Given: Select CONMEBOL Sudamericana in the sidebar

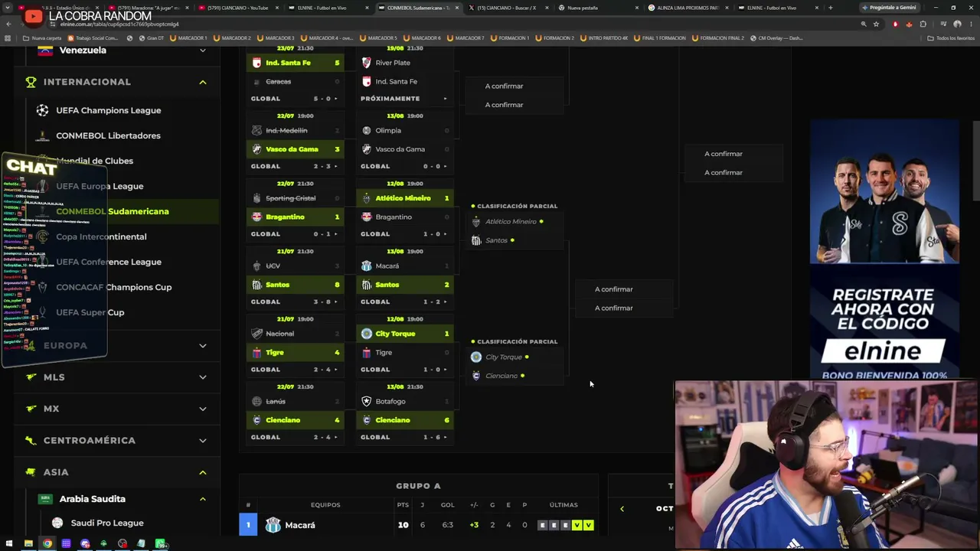Looking at the screenshot, I should click(113, 211).
